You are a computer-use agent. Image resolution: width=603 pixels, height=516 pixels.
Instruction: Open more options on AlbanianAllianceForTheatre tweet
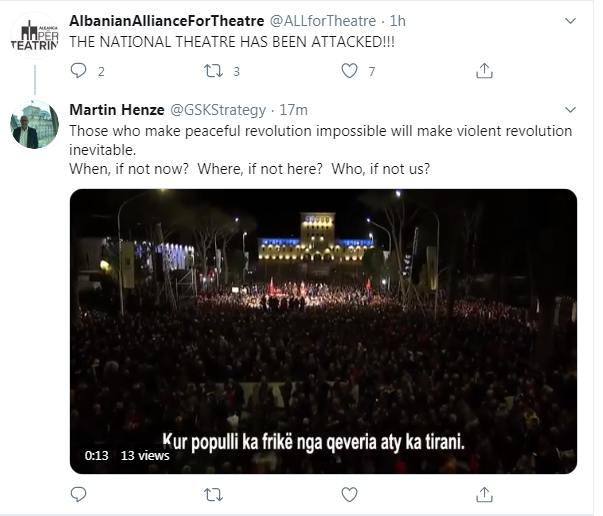571,21
